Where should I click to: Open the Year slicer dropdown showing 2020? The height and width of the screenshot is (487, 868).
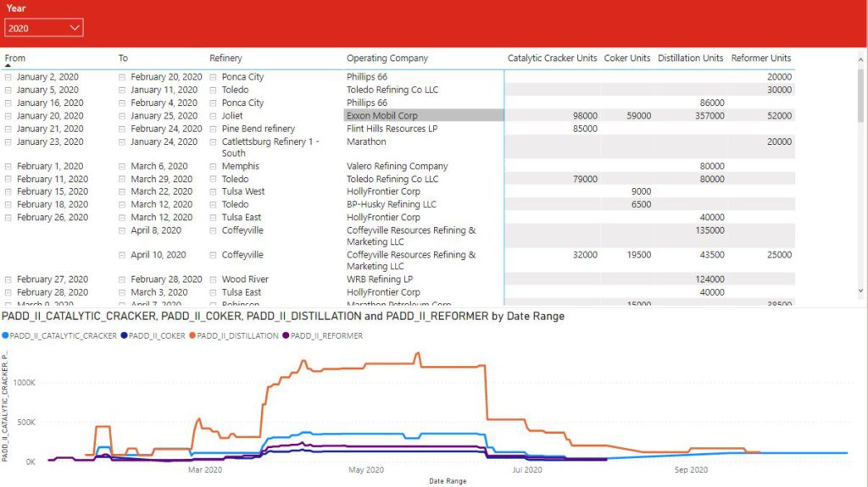click(x=44, y=28)
